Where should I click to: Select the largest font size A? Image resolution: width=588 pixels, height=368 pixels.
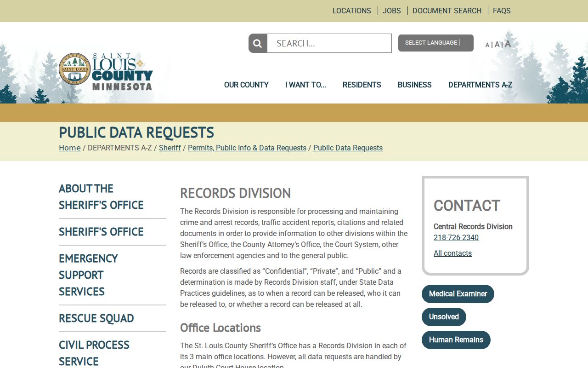pos(508,44)
